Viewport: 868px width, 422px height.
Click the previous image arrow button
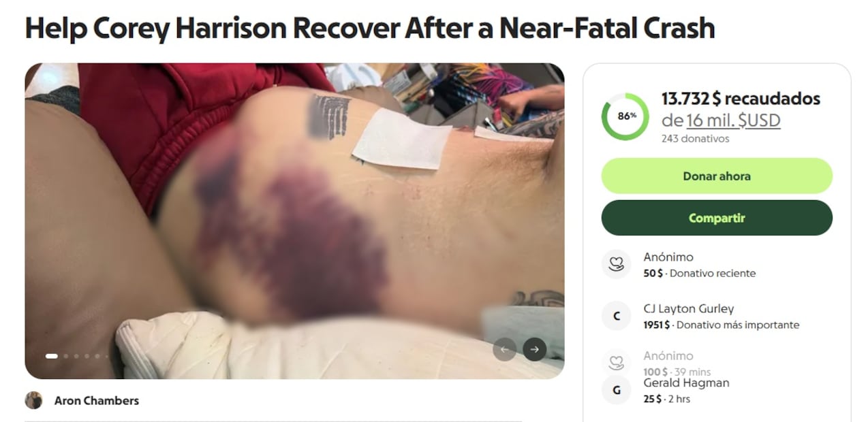point(505,349)
